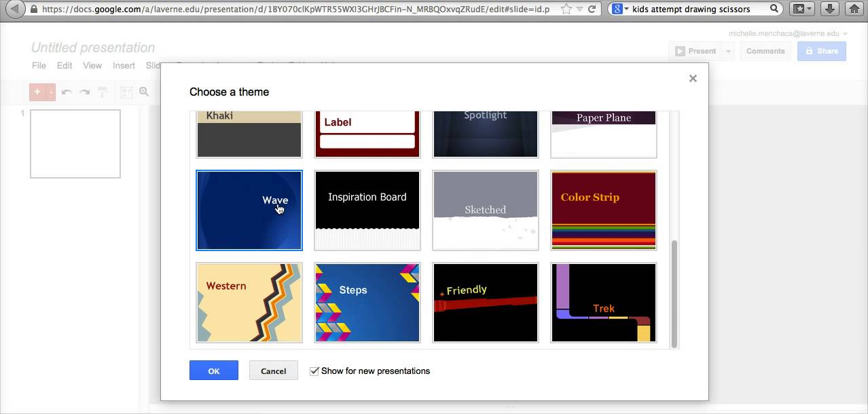Click the undo arrow in Slides toolbar
Viewport: 868px width, 414px height.
point(67,92)
